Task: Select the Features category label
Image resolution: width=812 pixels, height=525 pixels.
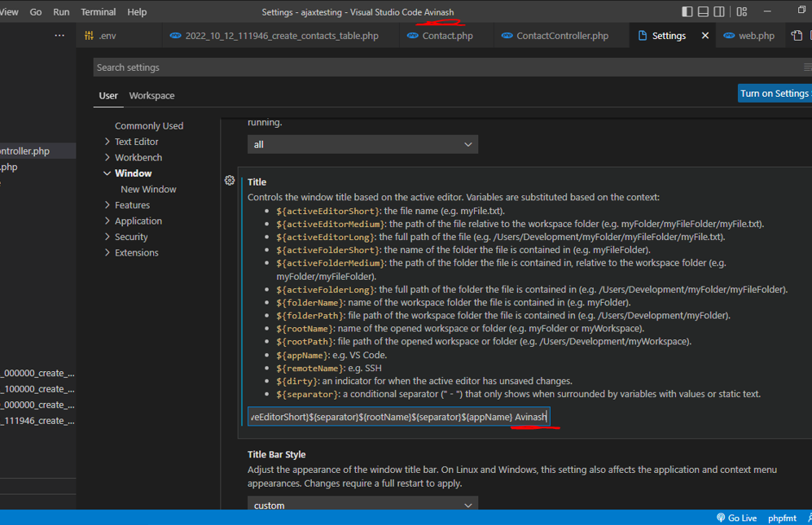Action: click(132, 205)
